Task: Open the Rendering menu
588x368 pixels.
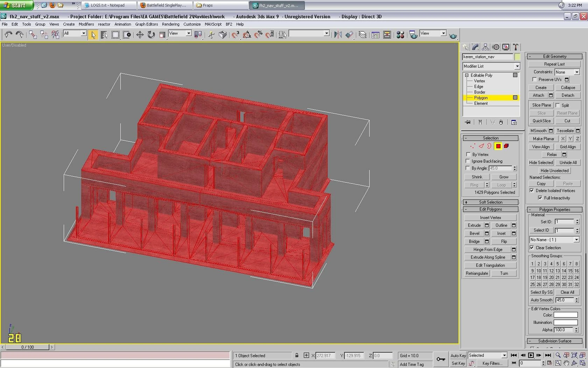Action: click(170, 24)
